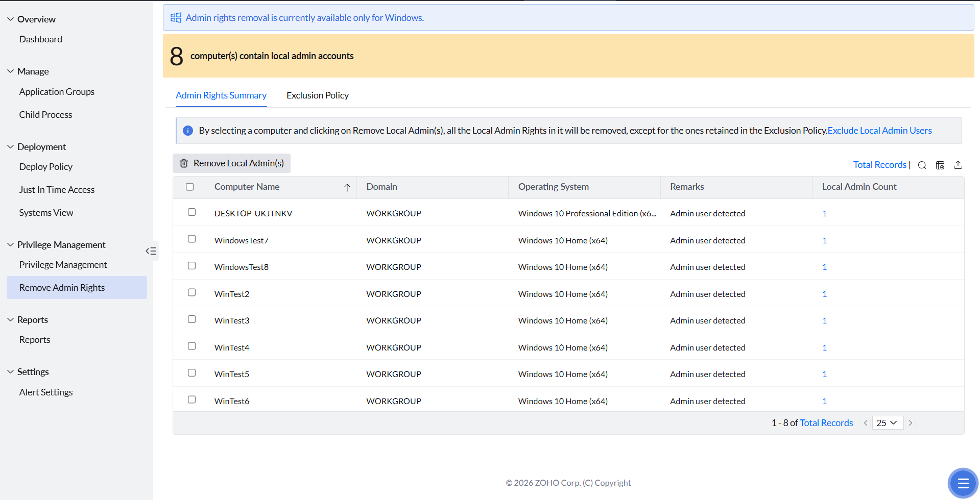
Task: Go to previous page arrow
Action: tap(866, 423)
